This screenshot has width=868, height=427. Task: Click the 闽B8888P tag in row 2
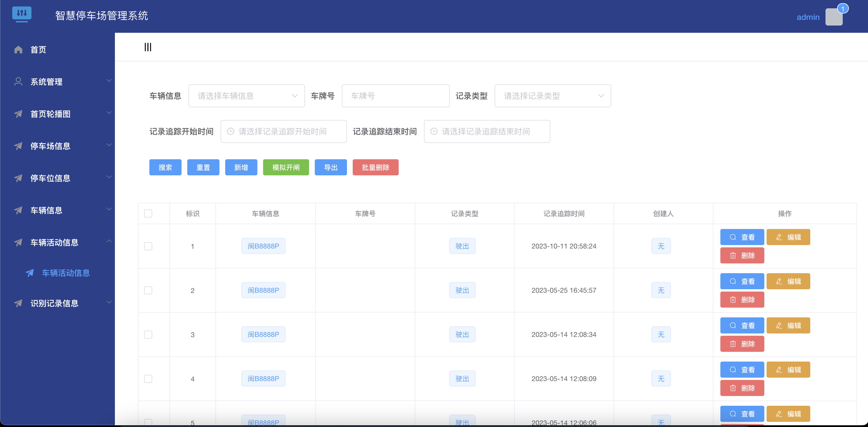(x=263, y=290)
